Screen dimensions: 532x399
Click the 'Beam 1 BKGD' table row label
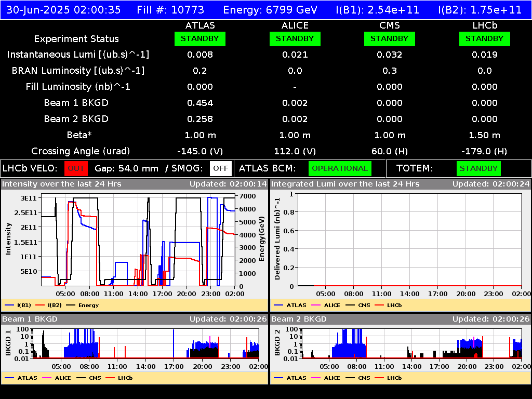coord(76,103)
